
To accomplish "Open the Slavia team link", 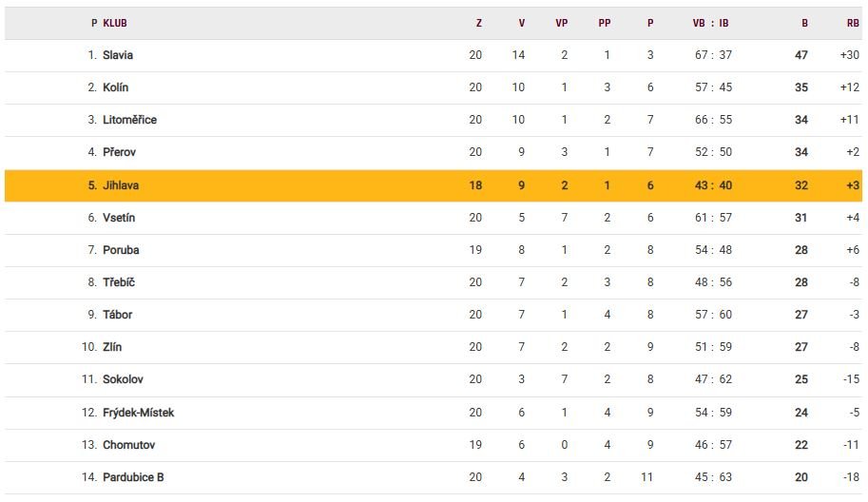I will [118, 55].
